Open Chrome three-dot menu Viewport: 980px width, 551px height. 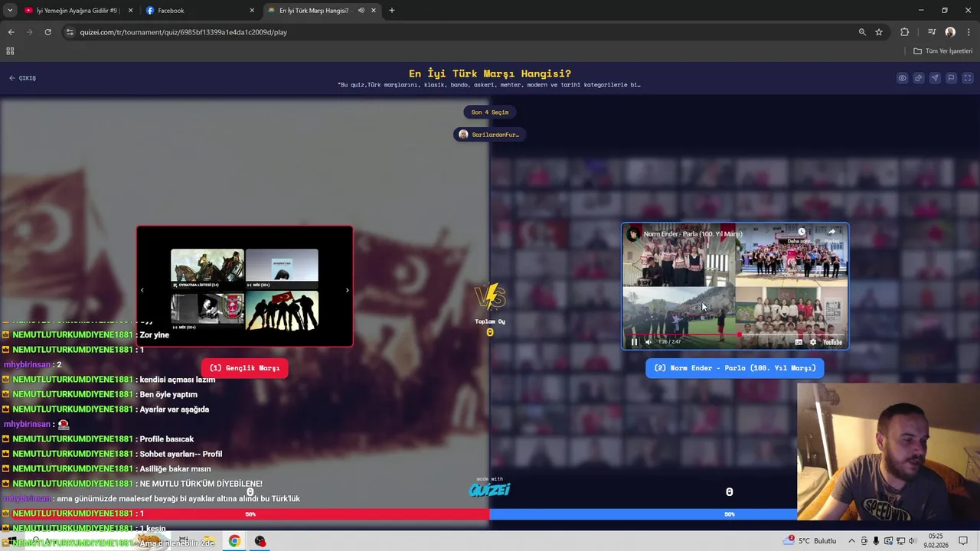pos(969,32)
